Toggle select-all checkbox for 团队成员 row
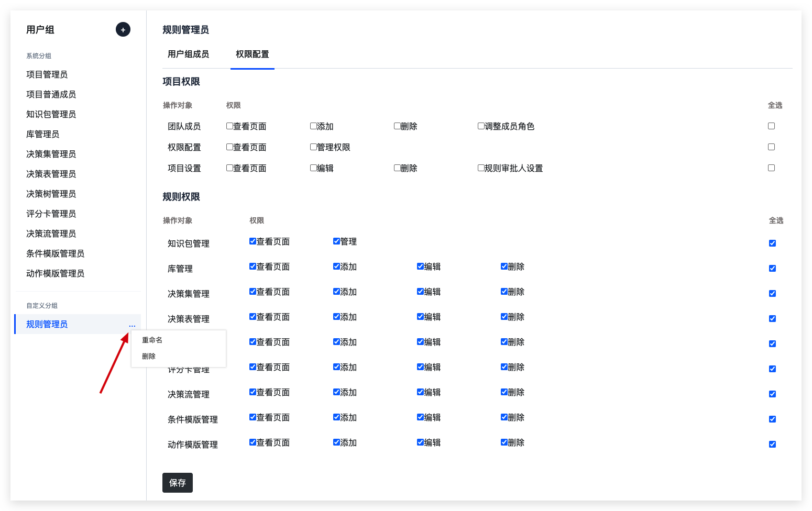The height and width of the screenshot is (511, 812). pyautogui.click(x=771, y=126)
